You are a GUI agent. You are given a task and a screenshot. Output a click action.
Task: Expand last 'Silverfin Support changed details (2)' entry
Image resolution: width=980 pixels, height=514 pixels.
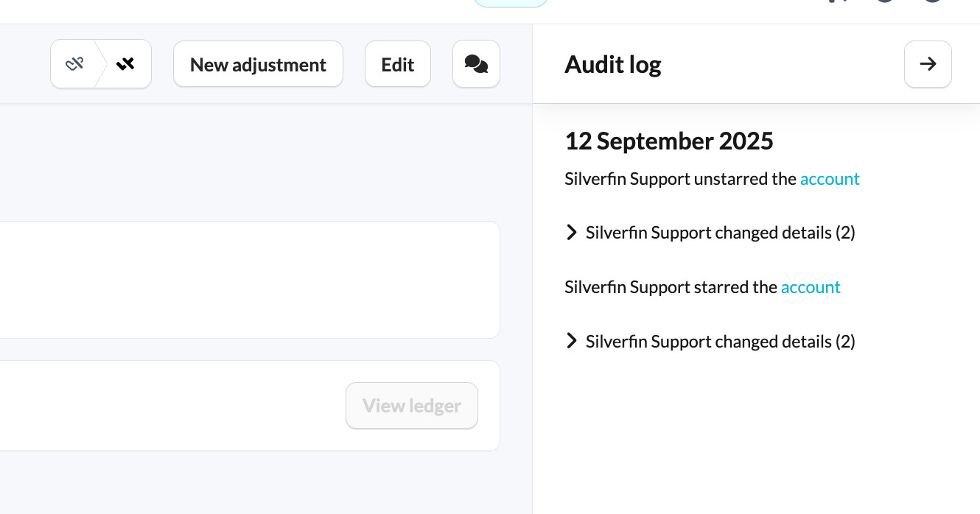pos(710,342)
